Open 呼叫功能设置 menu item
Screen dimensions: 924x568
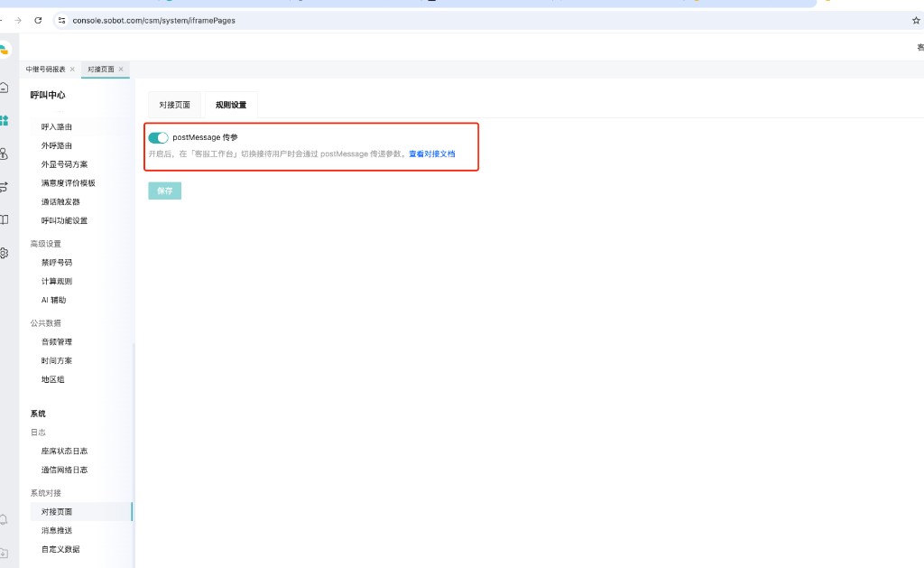[64, 220]
